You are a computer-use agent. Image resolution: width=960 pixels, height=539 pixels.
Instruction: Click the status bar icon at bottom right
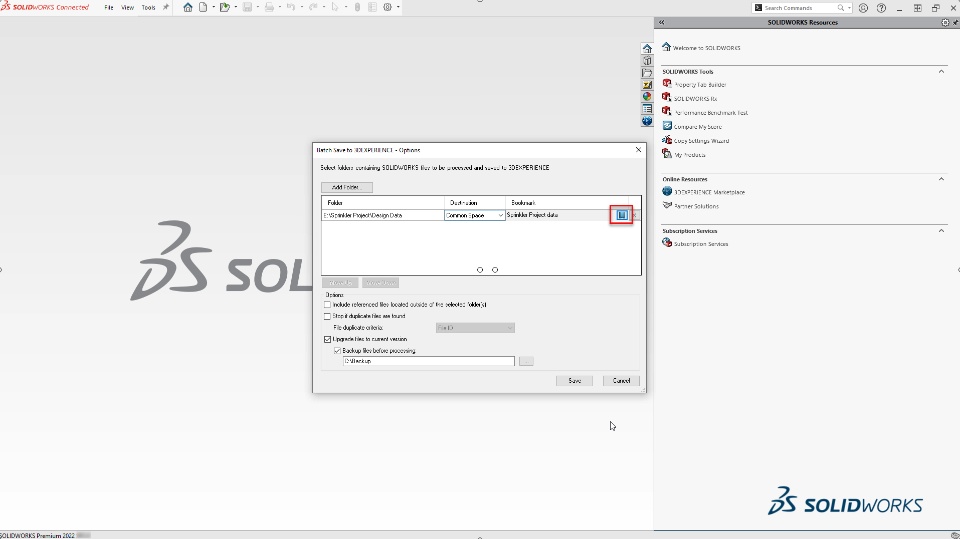click(x=955, y=535)
